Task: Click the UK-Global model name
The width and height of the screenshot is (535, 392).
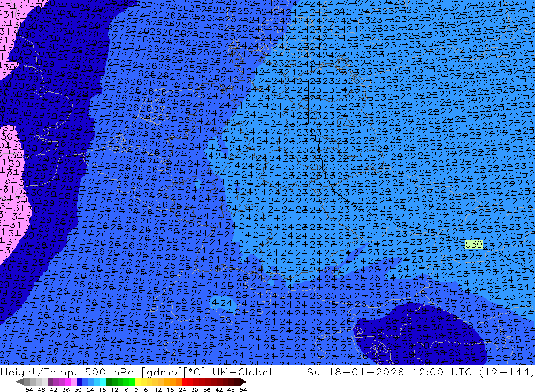Action: click(x=242, y=372)
